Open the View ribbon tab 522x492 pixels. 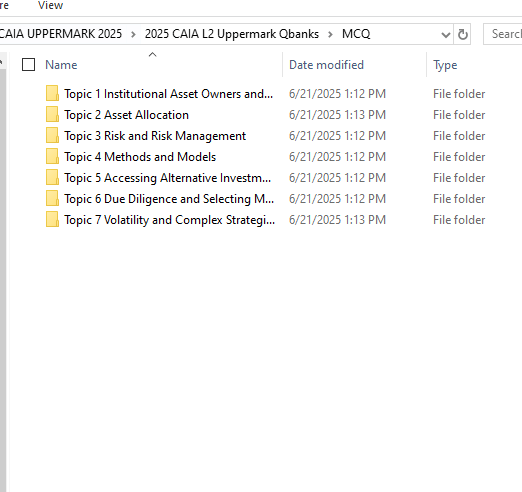coord(50,5)
